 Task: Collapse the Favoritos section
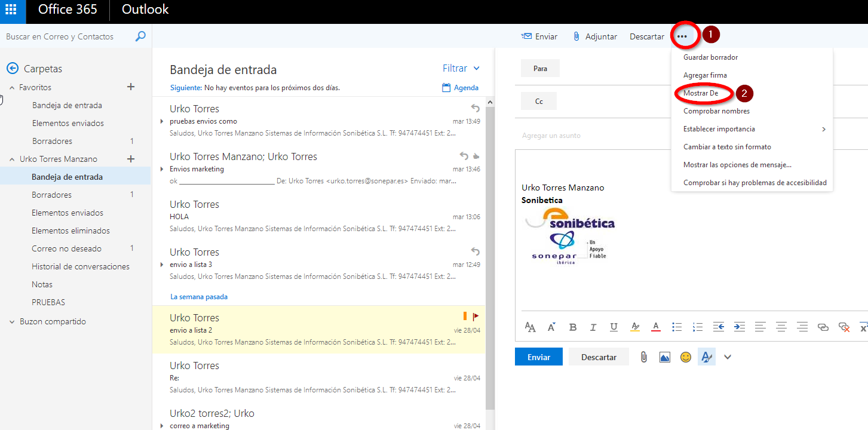click(x=12, y=87)
